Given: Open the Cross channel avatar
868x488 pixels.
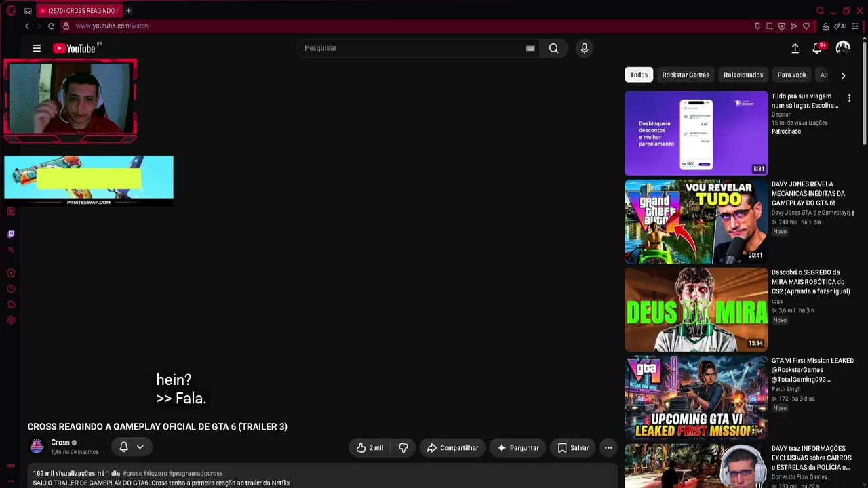Looking at the screenshot, I should 37,446.
